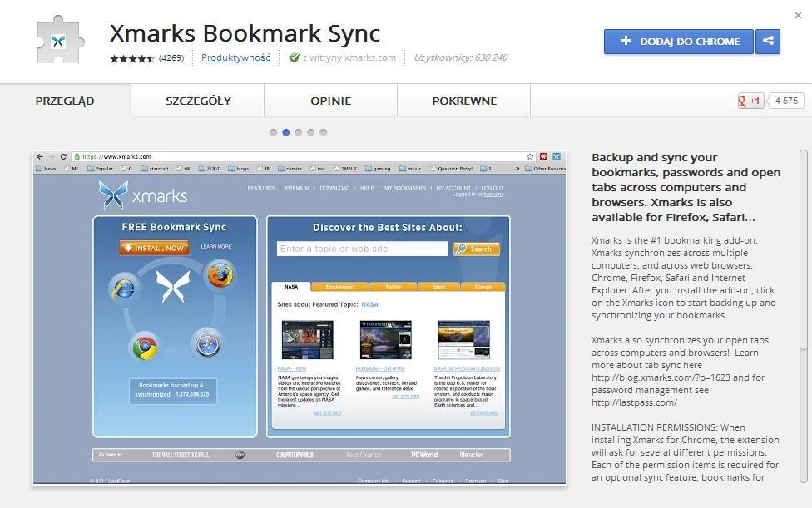Click the reload icon in the screenshot's browser

(63, 157)
